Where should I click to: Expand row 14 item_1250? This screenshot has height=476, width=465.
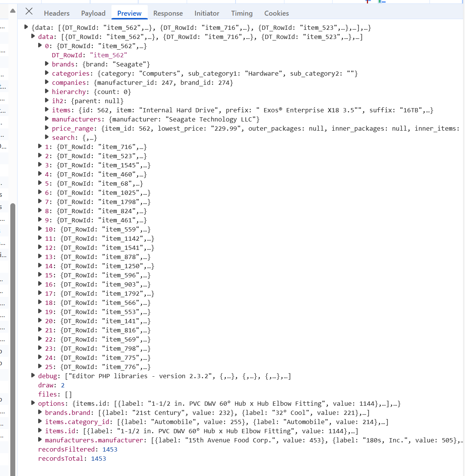tap(40, 265)
